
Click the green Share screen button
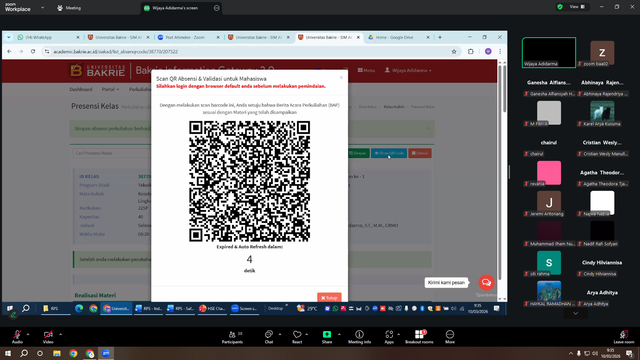pyautogui.click(x=327, y=337)
